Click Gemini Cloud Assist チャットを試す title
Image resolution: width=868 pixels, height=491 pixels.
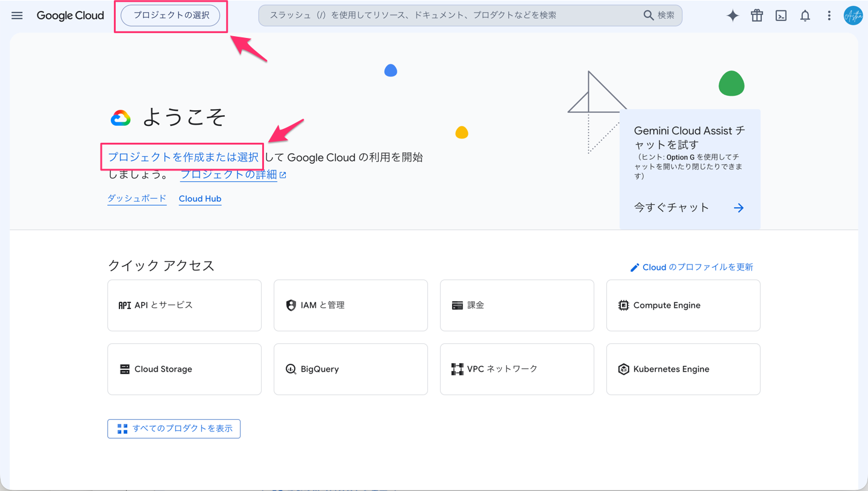coord(690,138)
